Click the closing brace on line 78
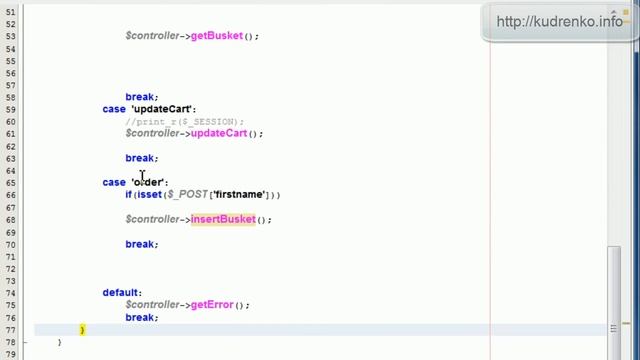Image resolution: width=640 pixels, height=360 pixels. click(x=60, y=342)
